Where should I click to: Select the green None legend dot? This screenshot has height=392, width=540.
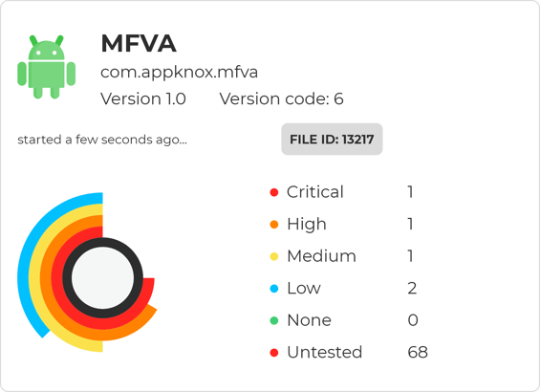pyautogui.click(x=274, y=320)
